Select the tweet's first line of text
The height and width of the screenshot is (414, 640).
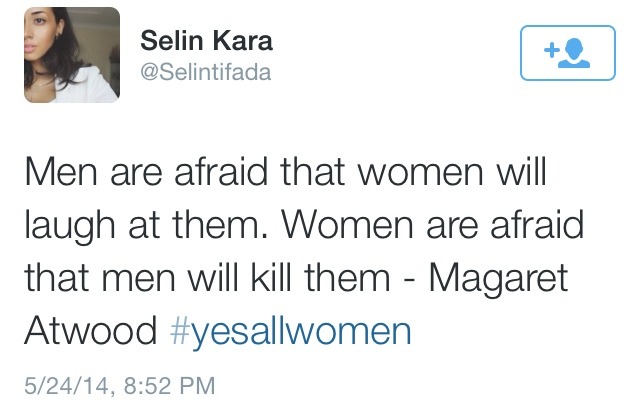tap(285, 171)
